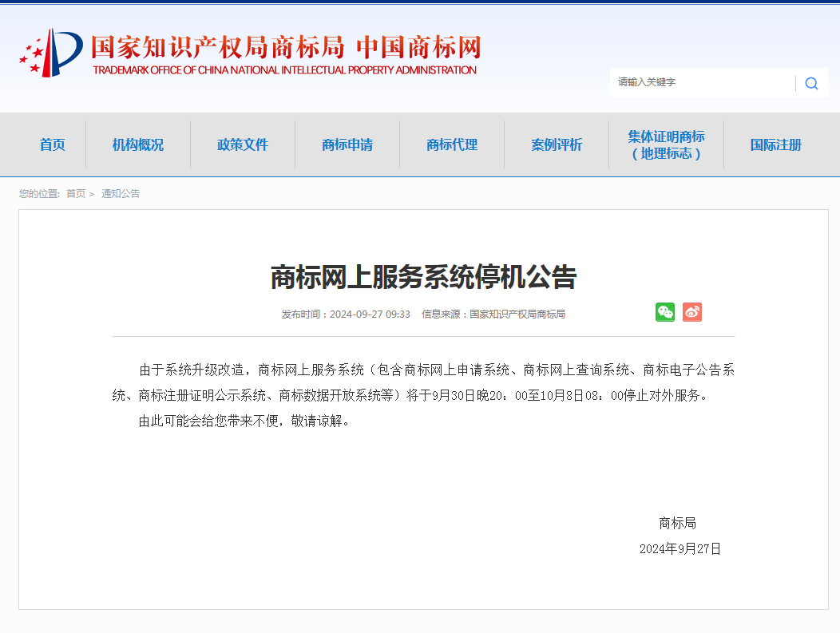Open the 商标申请 navigation item
840x633 pixels.
tap(347, 144)
